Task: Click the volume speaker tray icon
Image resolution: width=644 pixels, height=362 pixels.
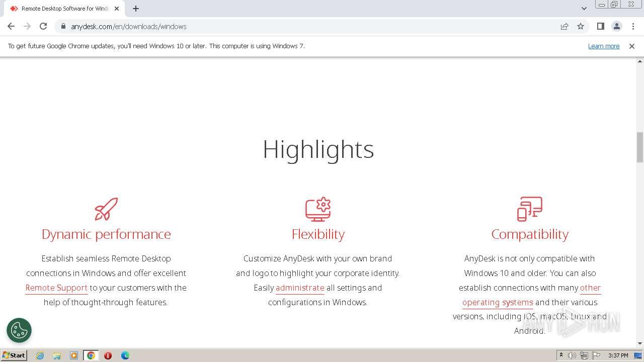Action: (x=572, y=355)
